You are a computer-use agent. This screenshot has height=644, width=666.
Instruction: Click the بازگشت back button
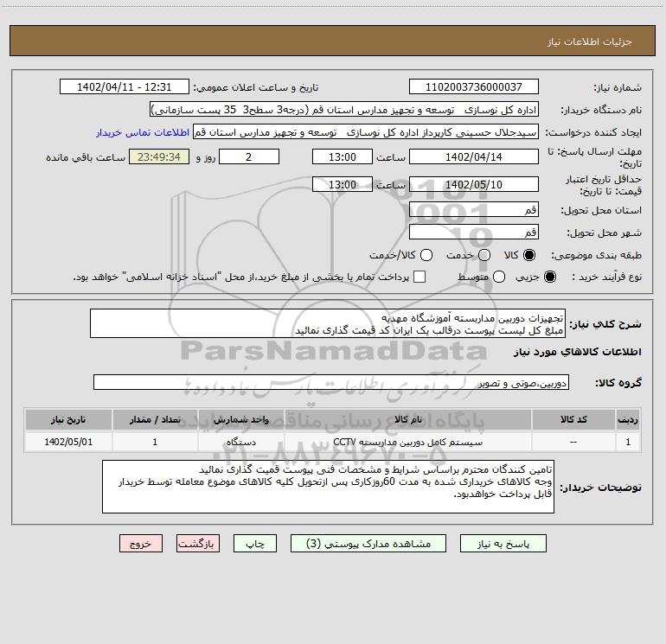click(198, 544)
